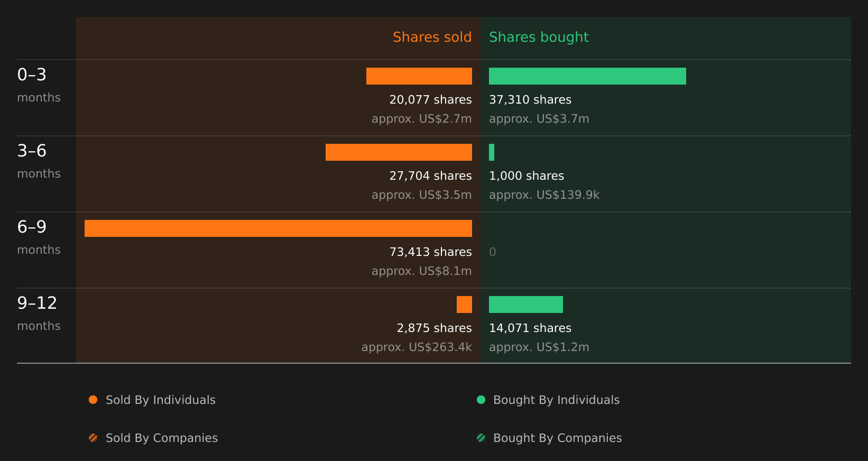This screenshot has height=461, width=868.
Task: Click the approx. US$3.5m amount
Action: click(x=421, y=195)
